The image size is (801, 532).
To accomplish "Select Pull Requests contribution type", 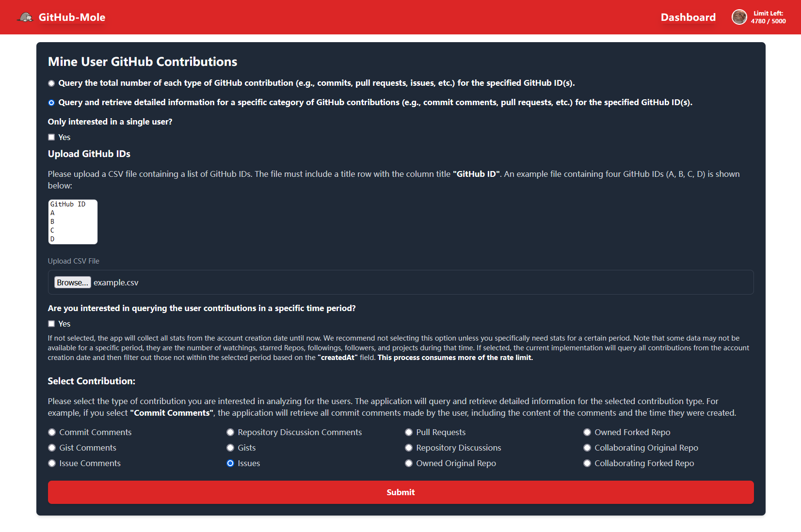I will pyautogui.click(x=409, y=432).
